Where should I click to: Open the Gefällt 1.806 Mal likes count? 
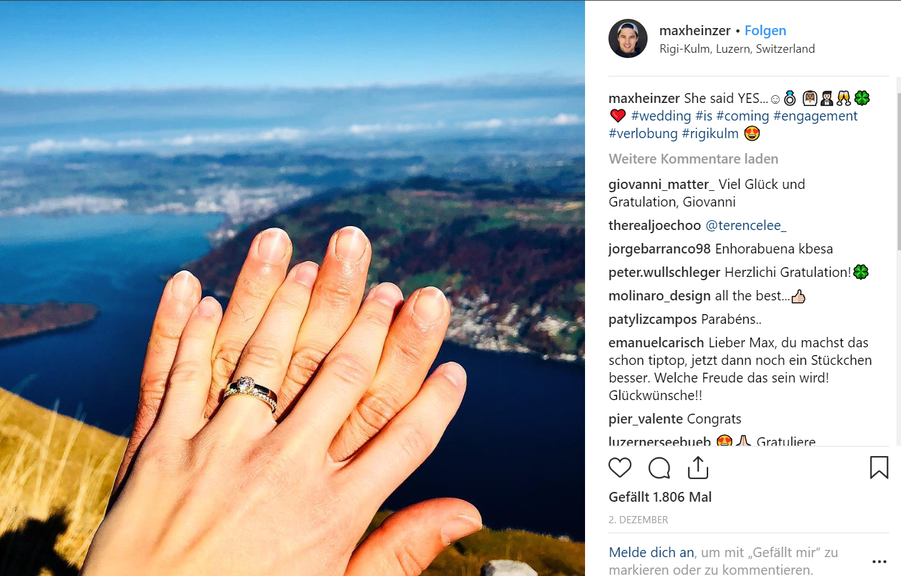(x=660, y=497)
